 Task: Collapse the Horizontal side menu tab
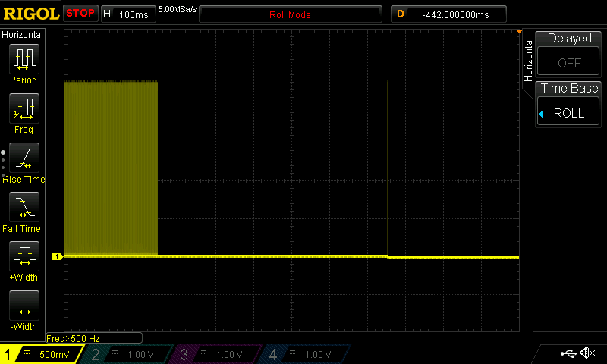pos(528,61)
